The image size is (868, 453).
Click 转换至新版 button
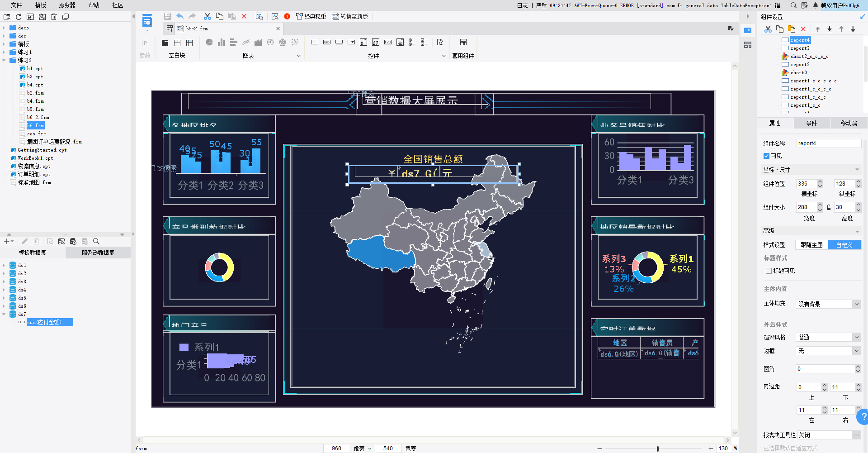point(350,16)
